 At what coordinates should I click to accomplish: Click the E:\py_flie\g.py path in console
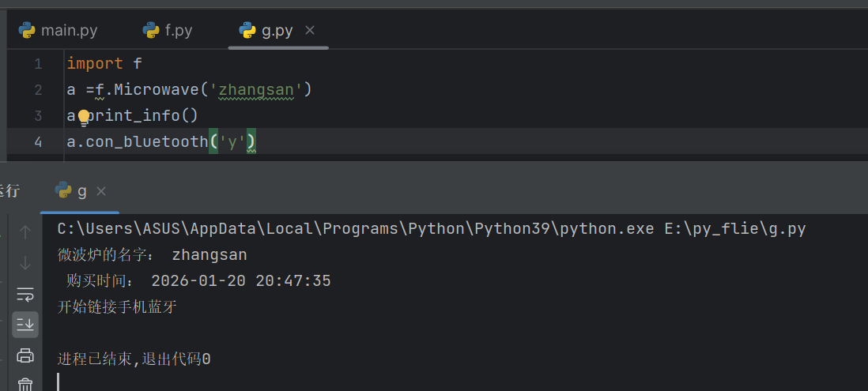click(x=734, y=229)
